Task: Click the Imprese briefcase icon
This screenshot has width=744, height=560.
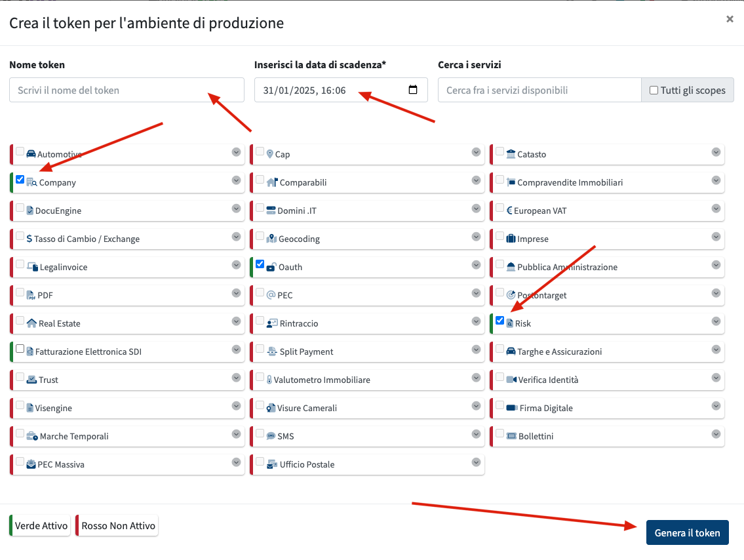Action: 511,239
